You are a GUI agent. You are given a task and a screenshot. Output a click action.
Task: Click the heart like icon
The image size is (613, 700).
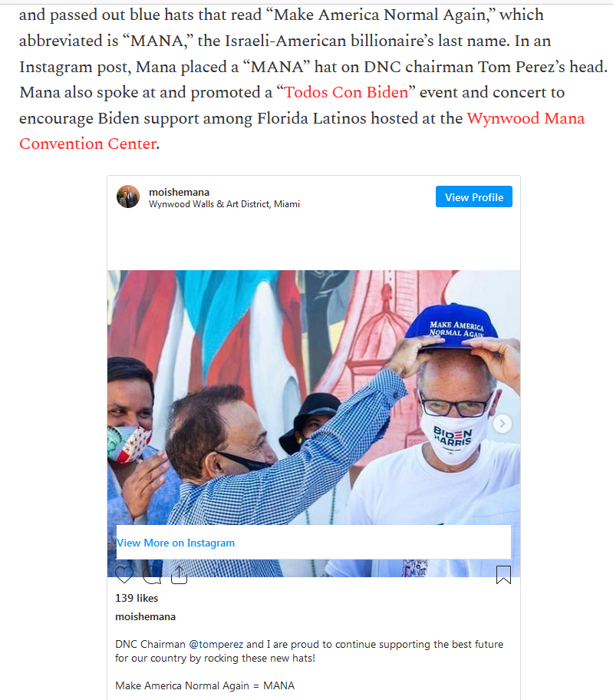click(124, 575)
